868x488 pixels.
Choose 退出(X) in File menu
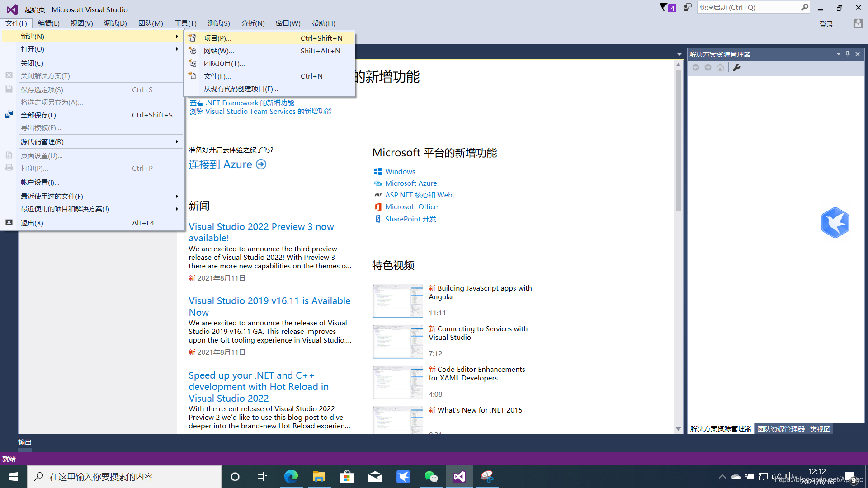coord(93,223)
